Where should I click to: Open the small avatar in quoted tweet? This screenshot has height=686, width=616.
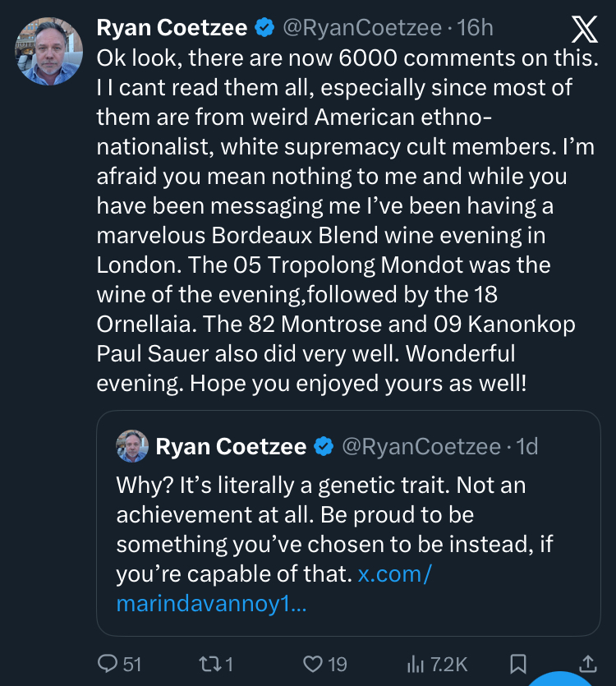tap(132, 446)
